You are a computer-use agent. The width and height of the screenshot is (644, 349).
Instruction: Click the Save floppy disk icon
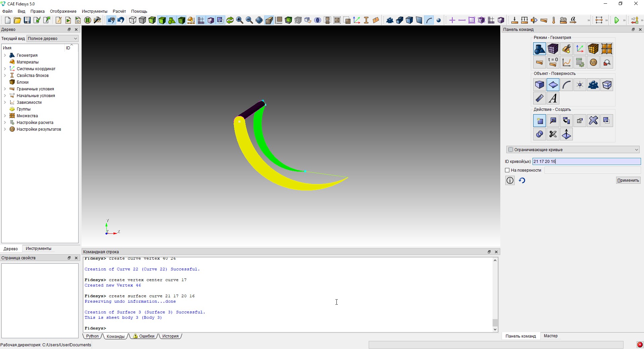(27, 20)
